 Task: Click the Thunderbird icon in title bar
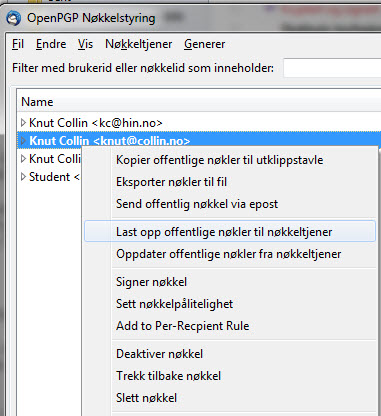click(13, 18)
